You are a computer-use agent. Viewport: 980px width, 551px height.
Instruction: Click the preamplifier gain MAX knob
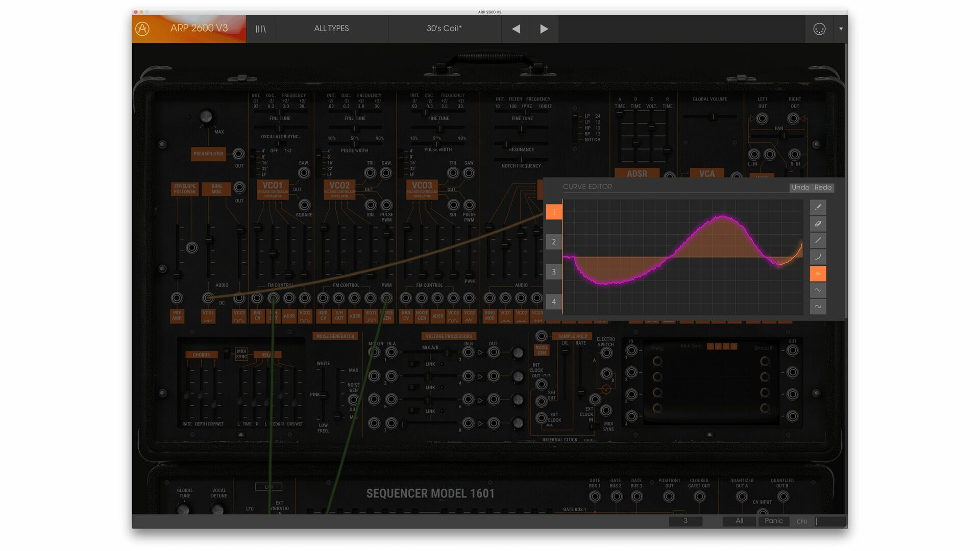point(206,117)
